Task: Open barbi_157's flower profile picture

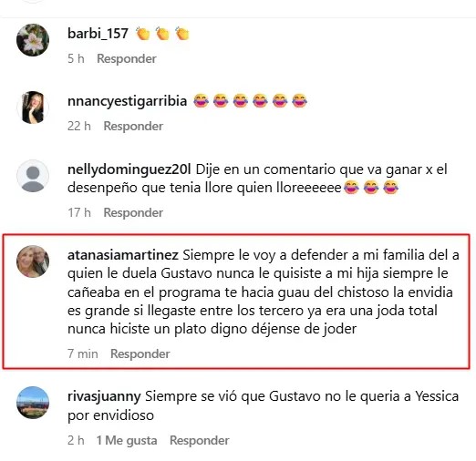Action: (33, 40)
